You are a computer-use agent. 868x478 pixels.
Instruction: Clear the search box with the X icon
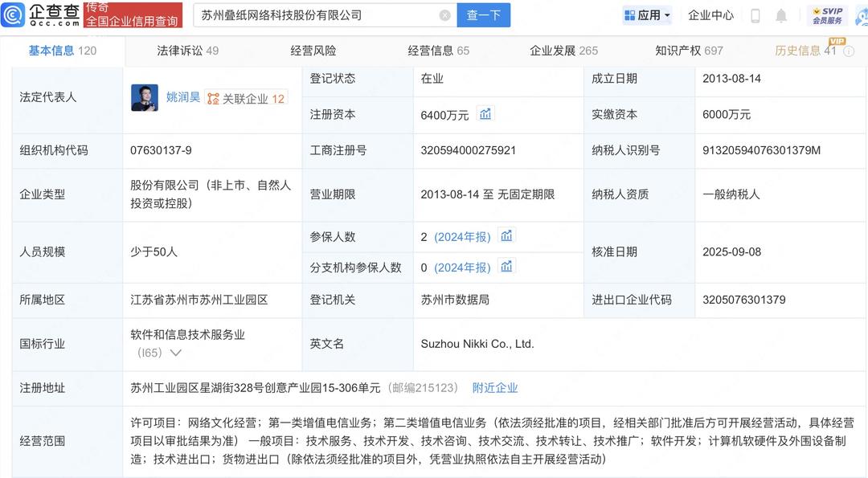coord(444,15)
